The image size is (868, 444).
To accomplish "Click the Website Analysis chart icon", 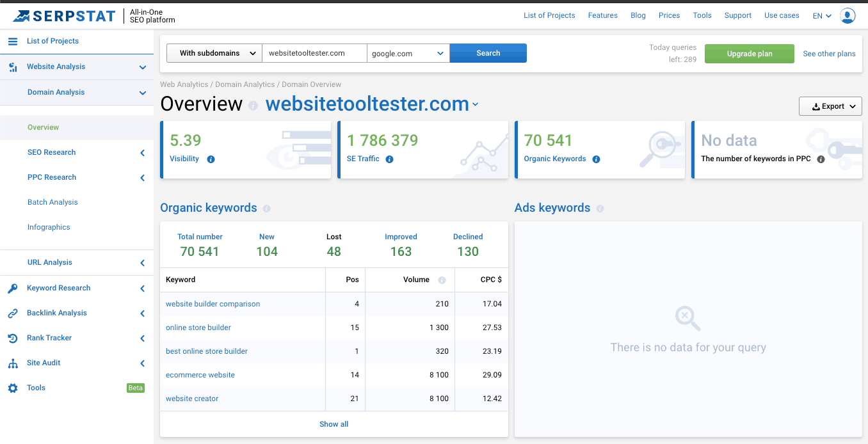I will tap(13, 67).
